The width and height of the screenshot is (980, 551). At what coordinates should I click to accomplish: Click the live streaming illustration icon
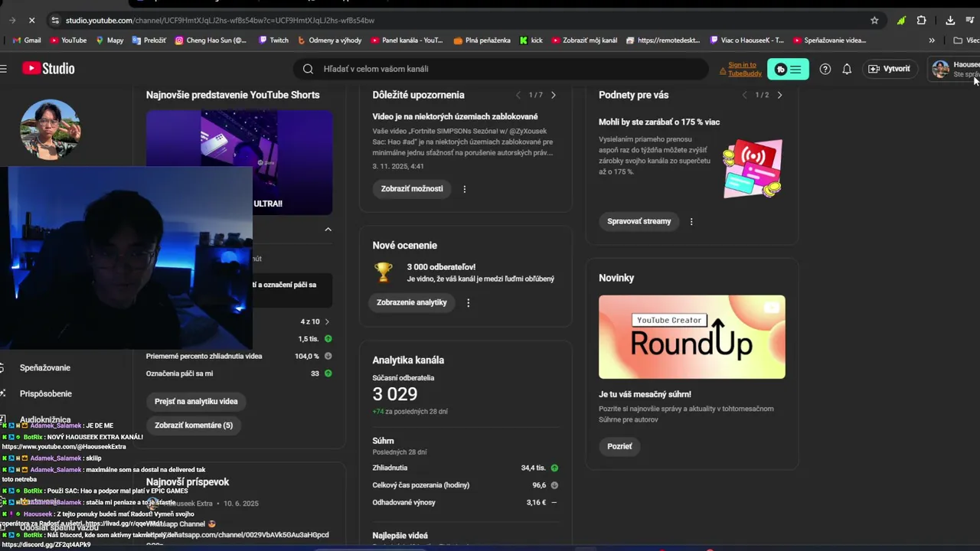(x=753, y=168)
